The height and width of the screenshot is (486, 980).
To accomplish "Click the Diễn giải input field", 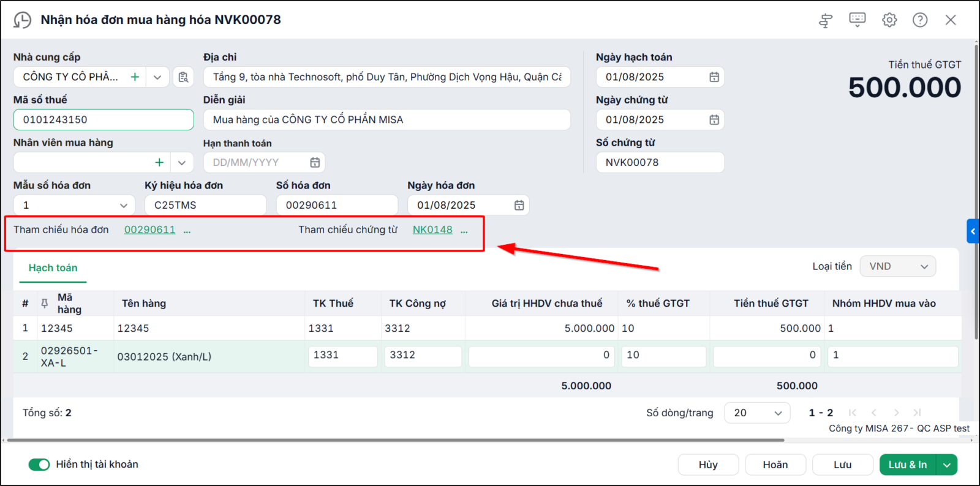I will (x=386, y=120).
